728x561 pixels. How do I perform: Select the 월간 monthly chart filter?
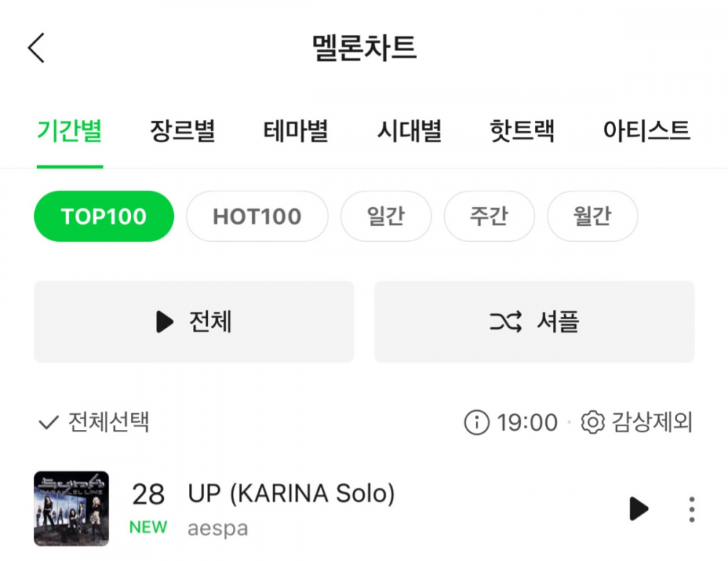tap(593, 216)
